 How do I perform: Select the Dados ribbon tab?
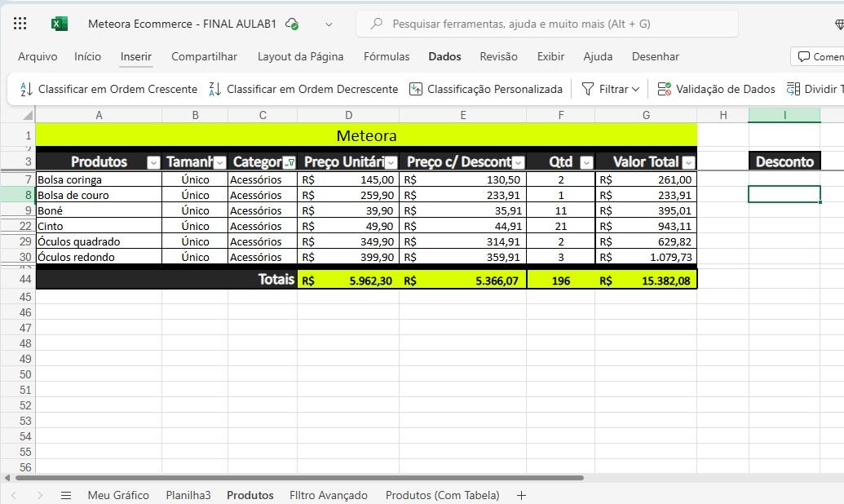click(x=444, y=56)
